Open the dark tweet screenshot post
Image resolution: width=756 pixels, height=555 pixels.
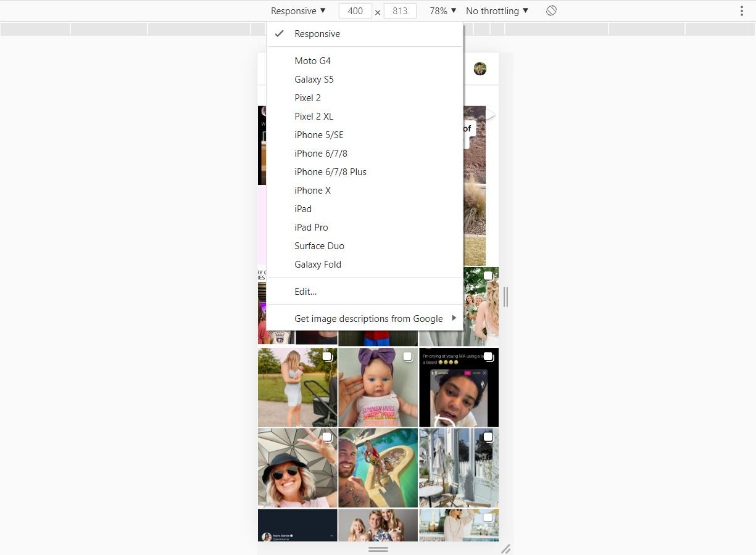(x=297, y=525)
